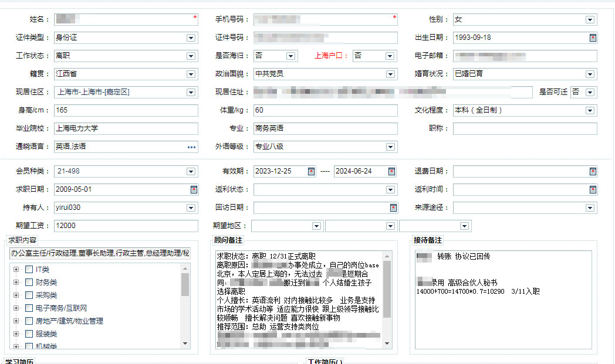Image resolution: width=615 pixels, height=364 pixels.
Task: Expand the 财务类 tree node
Action: (16, 282)
